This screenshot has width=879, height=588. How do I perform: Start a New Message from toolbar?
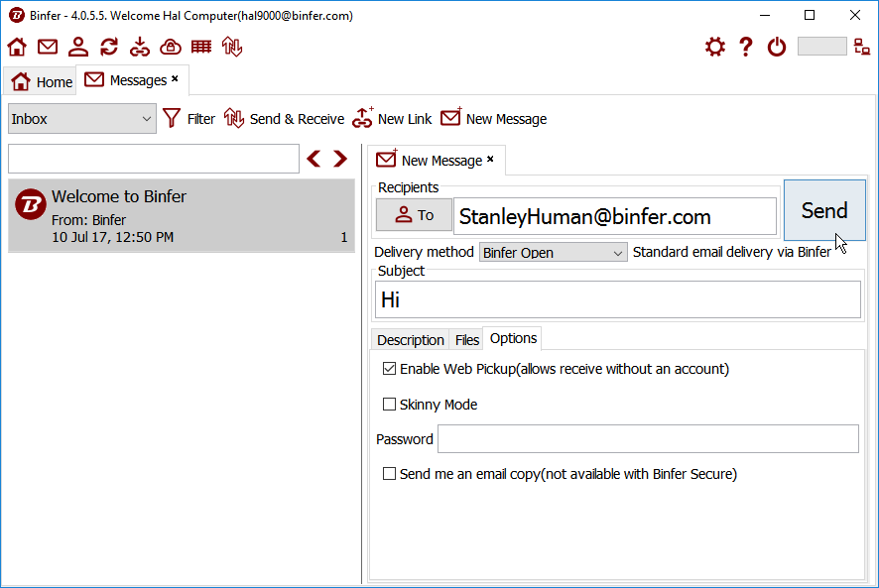(494, 119)
